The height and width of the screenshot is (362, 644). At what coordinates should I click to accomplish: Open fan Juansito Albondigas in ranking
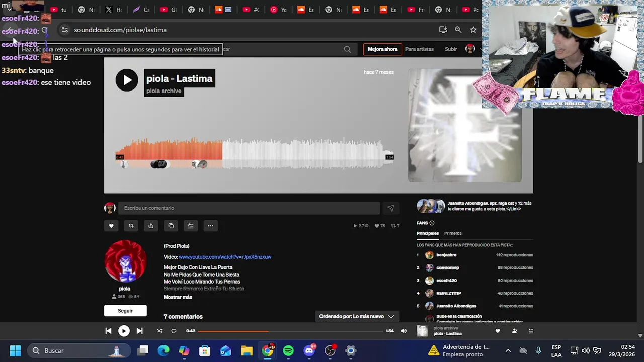pyautogui.click(x=456, y=306)
